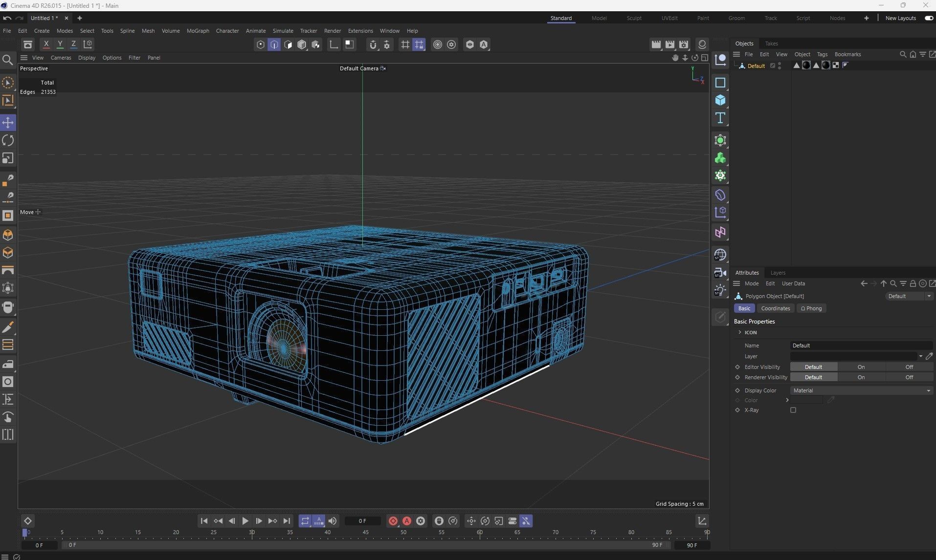The width and height of the screenshot is (936, 560).
Task: Add a Rectangle spline from right palette
Action: coord(720,83)
